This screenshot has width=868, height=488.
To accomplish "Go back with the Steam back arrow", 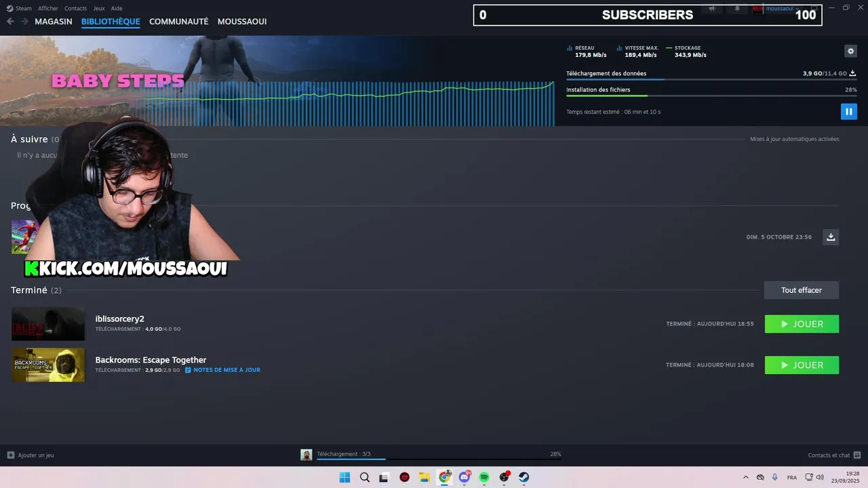I will point(10,22).
